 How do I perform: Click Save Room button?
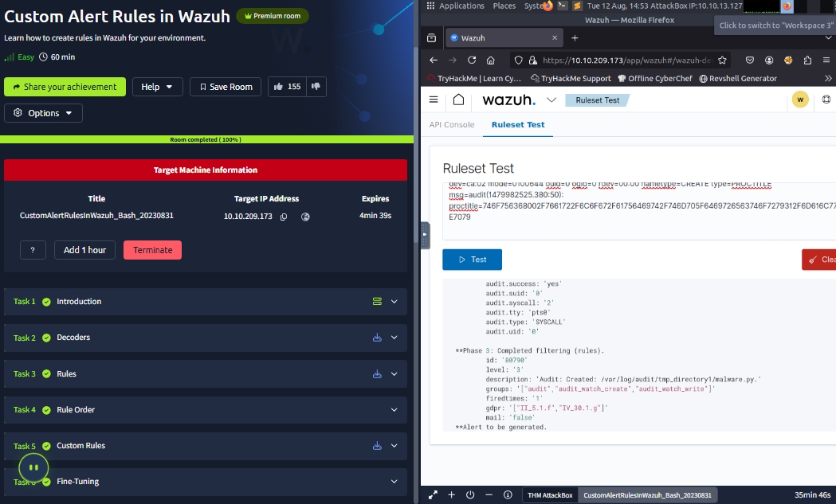(x=226, y=86)
